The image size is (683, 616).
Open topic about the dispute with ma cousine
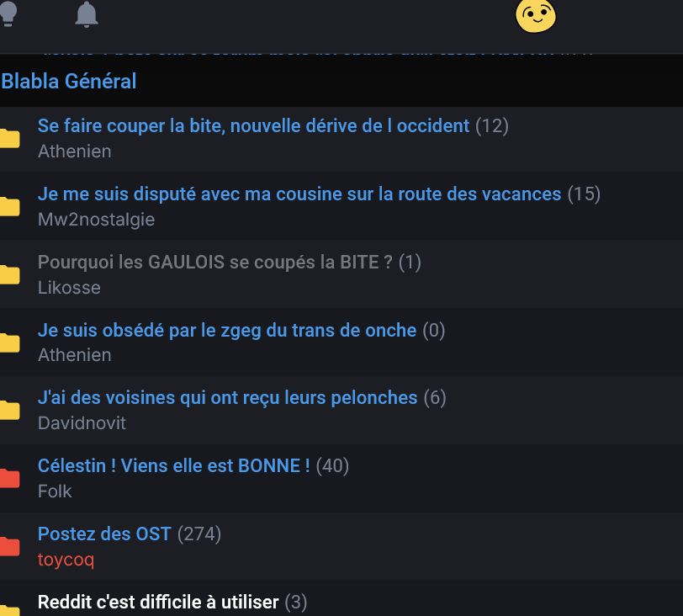coord(299,194)
